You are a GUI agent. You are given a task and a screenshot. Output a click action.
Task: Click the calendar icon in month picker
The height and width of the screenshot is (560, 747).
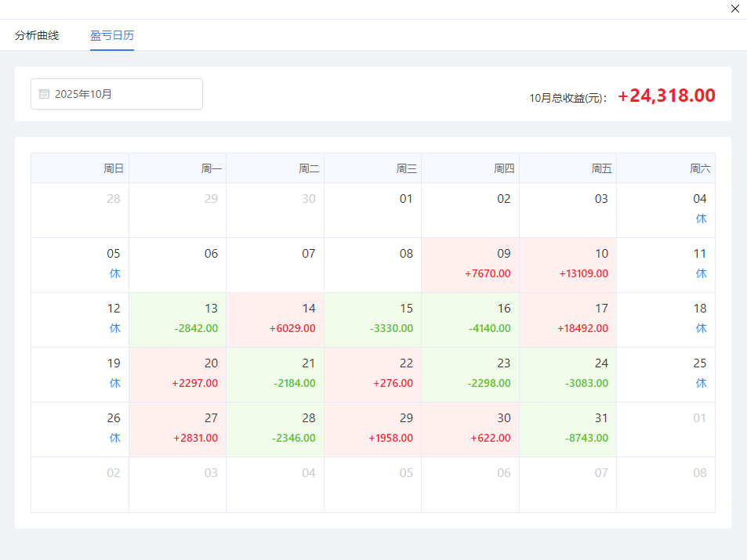[x=45, y=94]
